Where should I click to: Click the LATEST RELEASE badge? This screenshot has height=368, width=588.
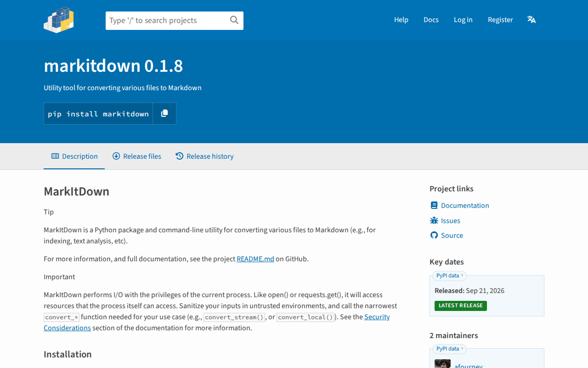pyautogui.click(x=461, y=305)
